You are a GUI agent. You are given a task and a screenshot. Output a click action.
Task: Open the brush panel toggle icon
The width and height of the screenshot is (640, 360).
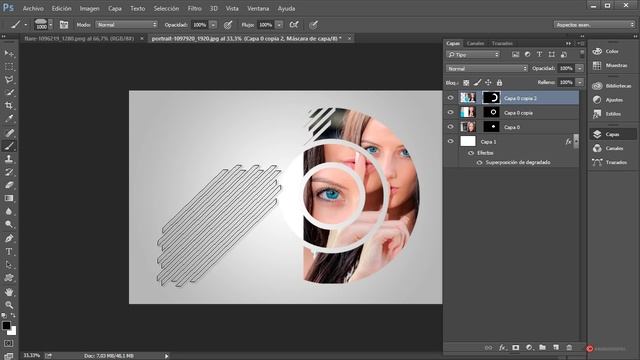tap(64, 24)
